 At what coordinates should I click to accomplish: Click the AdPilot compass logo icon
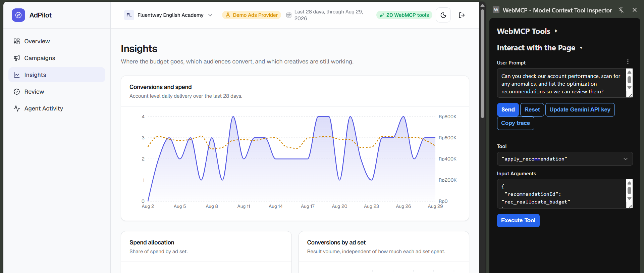pos(18,15)
